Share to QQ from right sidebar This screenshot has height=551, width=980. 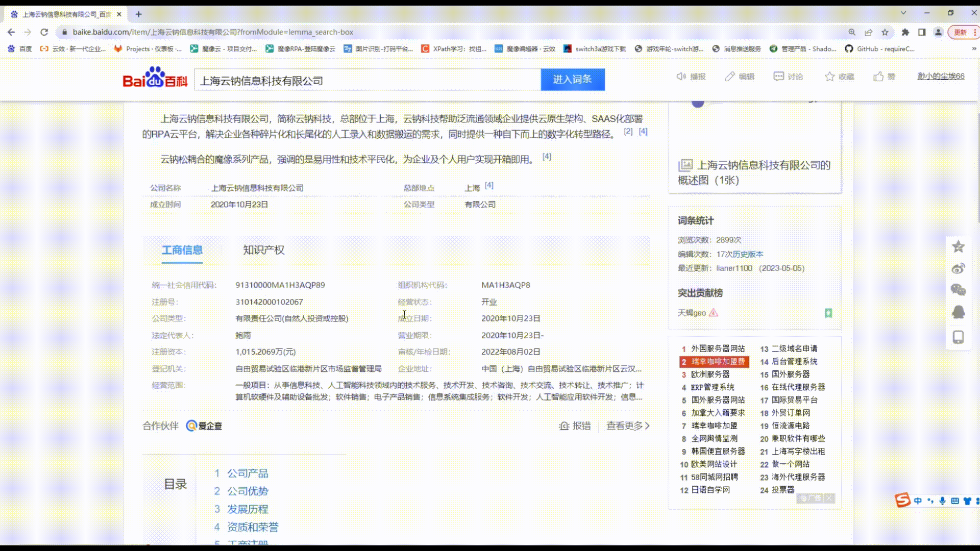959,312
